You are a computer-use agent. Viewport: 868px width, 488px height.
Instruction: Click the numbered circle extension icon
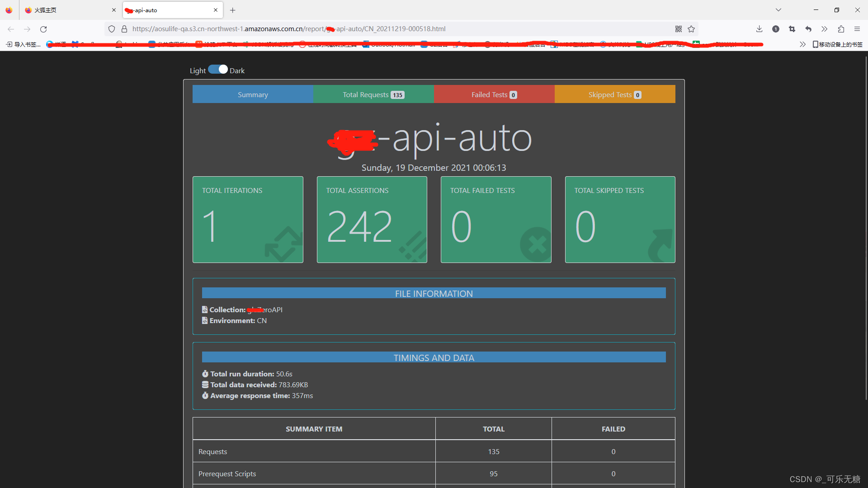coord(776,29)
